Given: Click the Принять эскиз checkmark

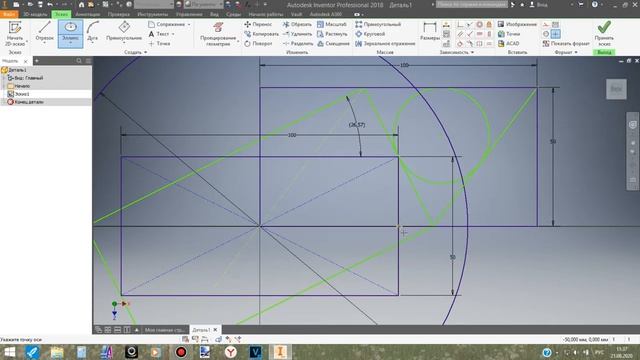Looking at the screenshot, I should click(x=604, y=33).
